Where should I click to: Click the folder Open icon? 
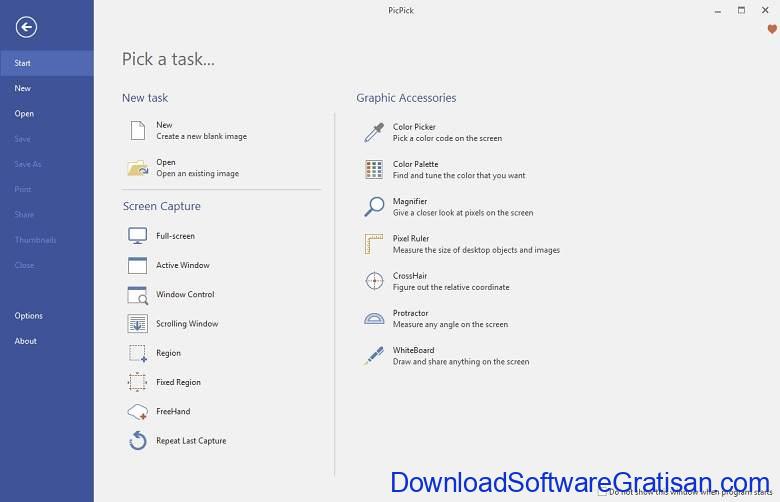(x=138, y=168)
